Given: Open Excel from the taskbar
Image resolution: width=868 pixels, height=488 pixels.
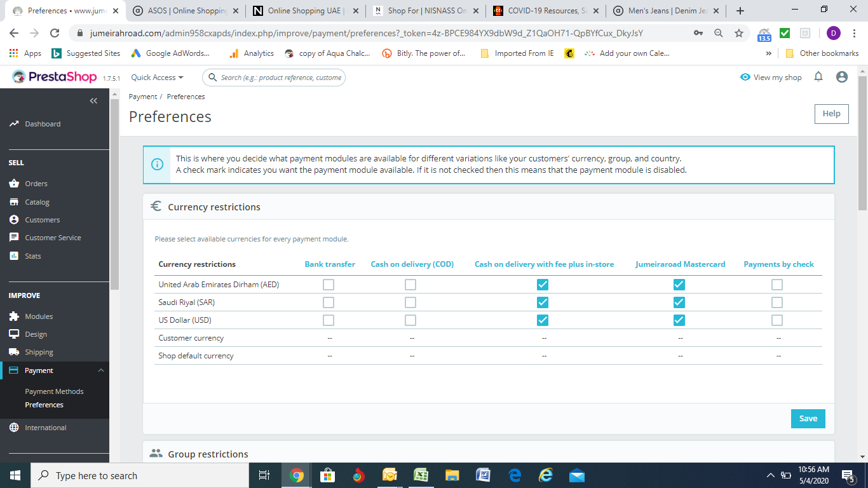Looking at the screenshot, I should pos(421,475).
